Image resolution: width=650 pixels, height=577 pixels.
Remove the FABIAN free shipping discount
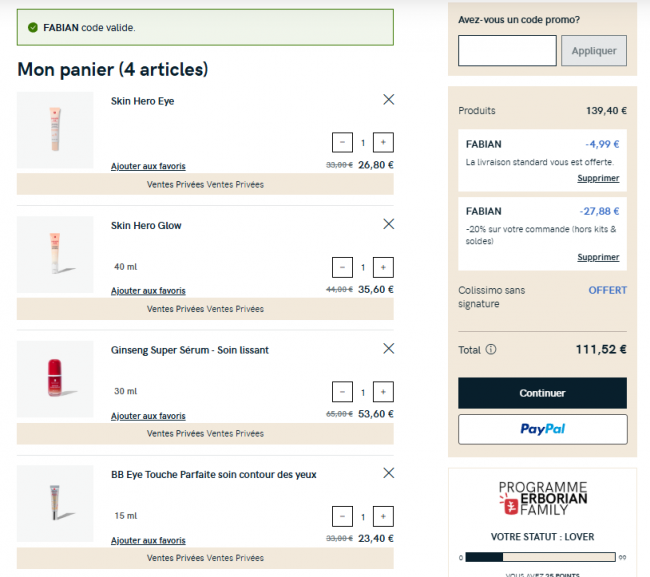[597, 179]
